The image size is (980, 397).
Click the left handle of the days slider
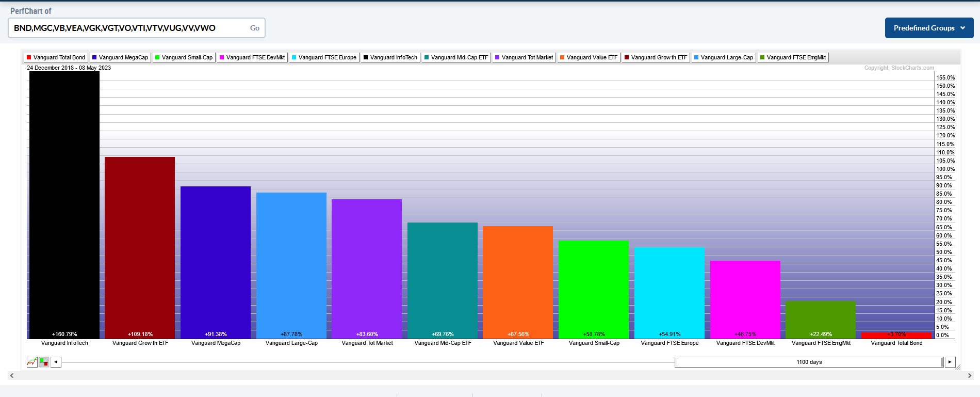(676, 362)
